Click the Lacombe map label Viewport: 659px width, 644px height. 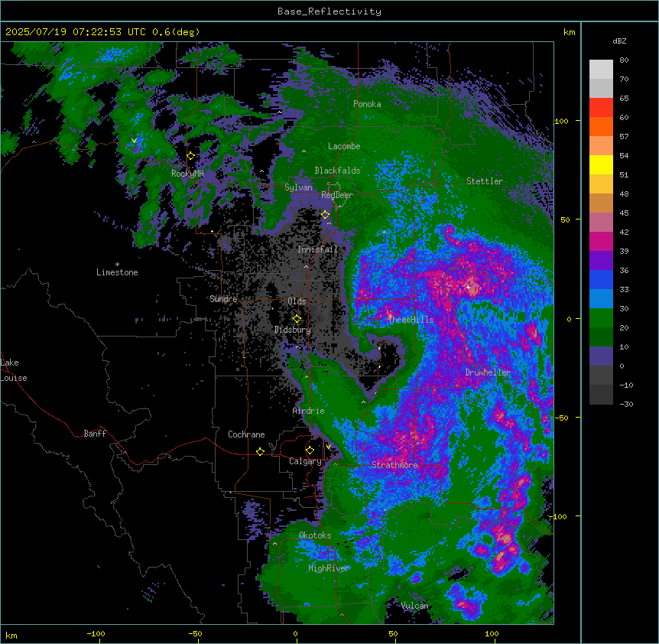point(344,146)
